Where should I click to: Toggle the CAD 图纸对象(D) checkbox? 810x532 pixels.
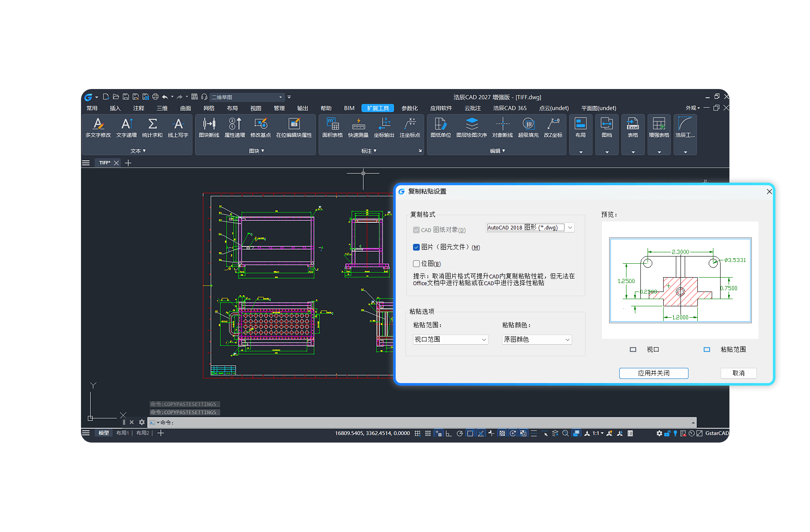click(416, 230)
